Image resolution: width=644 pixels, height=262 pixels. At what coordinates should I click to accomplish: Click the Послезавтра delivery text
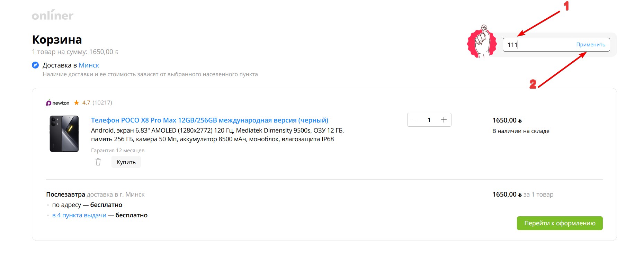pyautogui.click(x=65, y=194)
